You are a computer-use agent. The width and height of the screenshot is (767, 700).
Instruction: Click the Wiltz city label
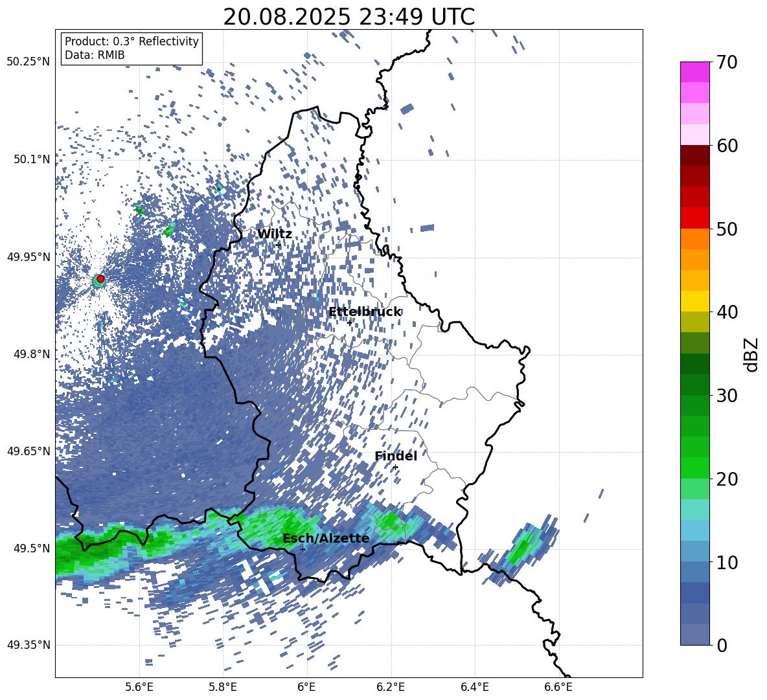275,234
